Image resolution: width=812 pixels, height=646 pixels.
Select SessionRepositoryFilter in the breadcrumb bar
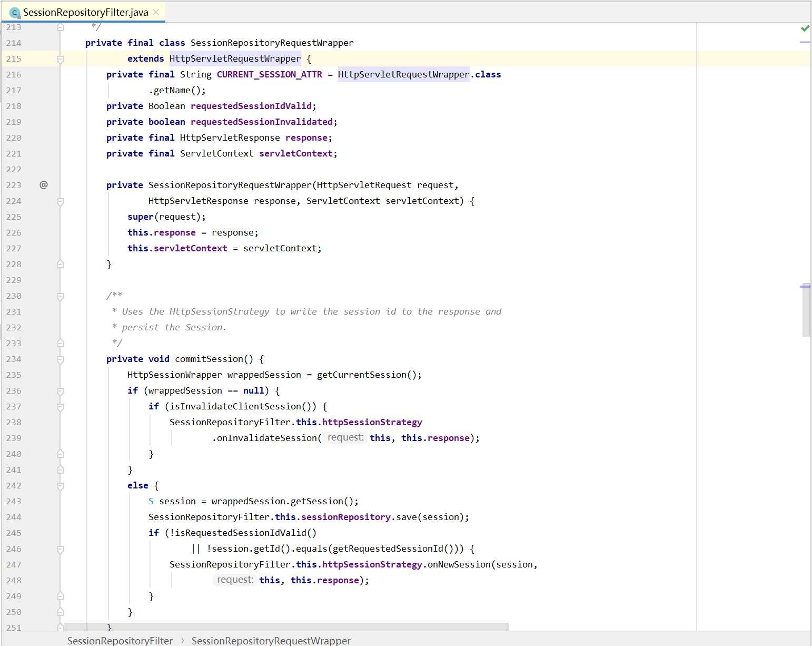120,640
